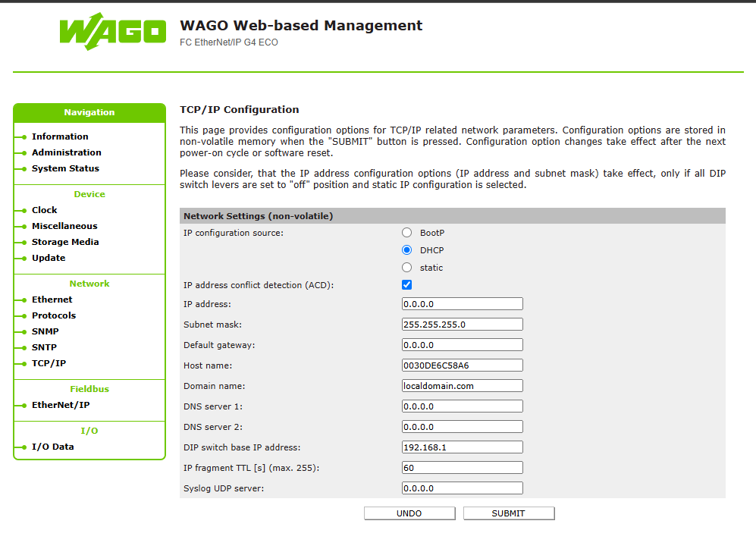Open the Information navigation link
The width and height of the screenshot is (756, 549).
click(60, 136)
